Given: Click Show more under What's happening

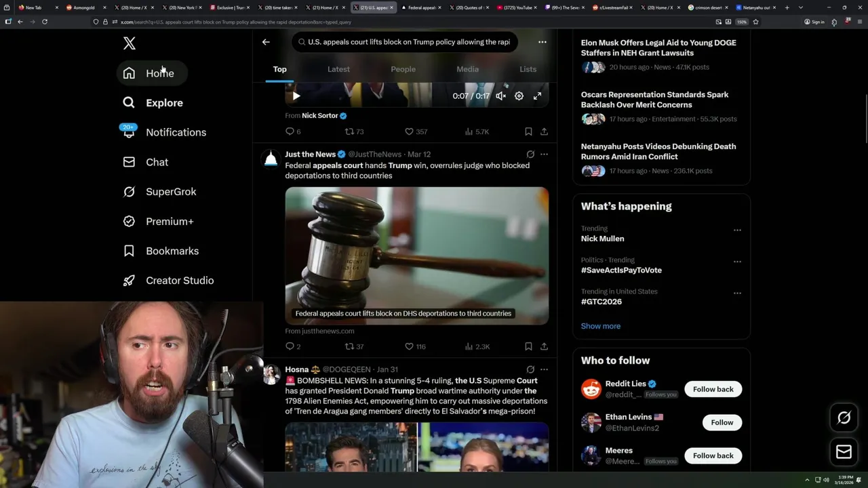Looking at the screenshot, I should tap(601, 326).
